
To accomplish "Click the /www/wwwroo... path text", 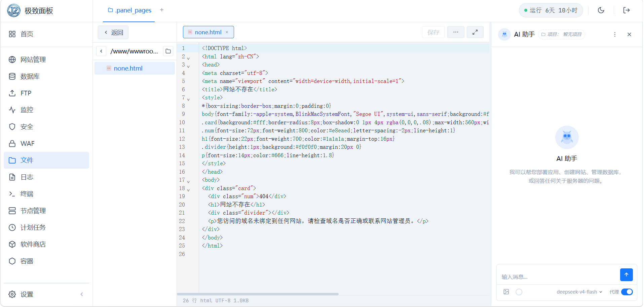I will click(x=134, y=51).
